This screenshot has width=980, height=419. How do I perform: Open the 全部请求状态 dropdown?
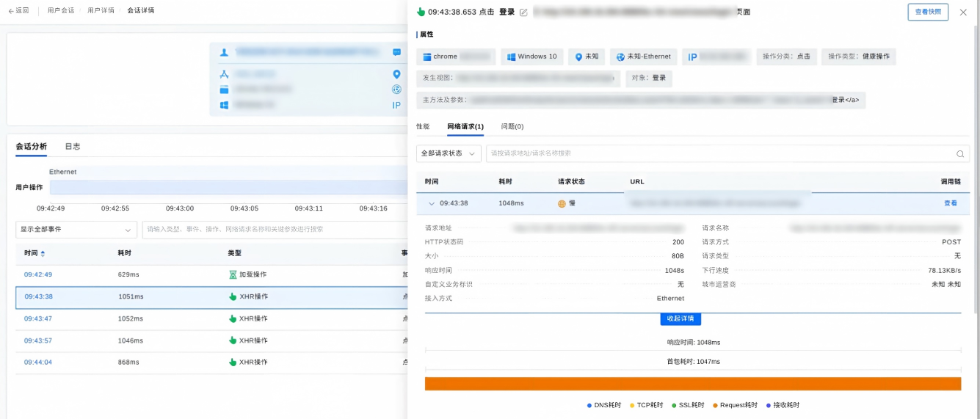pos(449,153)
